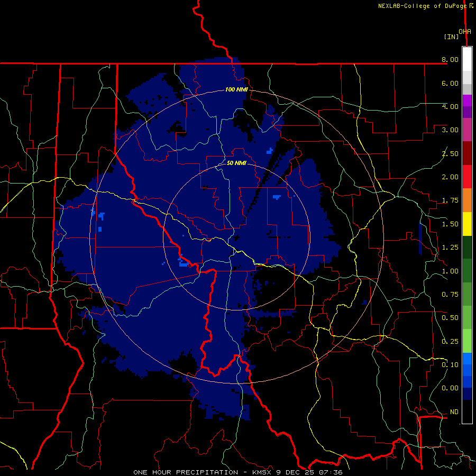
Task: Click the NEXLAB-College of DuPage credit text
Action: pyautogui.click(x=422, y=6)
